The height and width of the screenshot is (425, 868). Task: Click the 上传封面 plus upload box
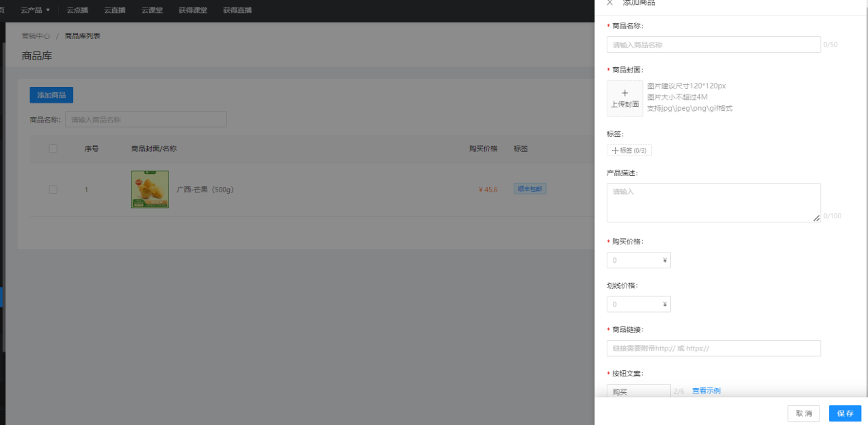click(624, 99)
